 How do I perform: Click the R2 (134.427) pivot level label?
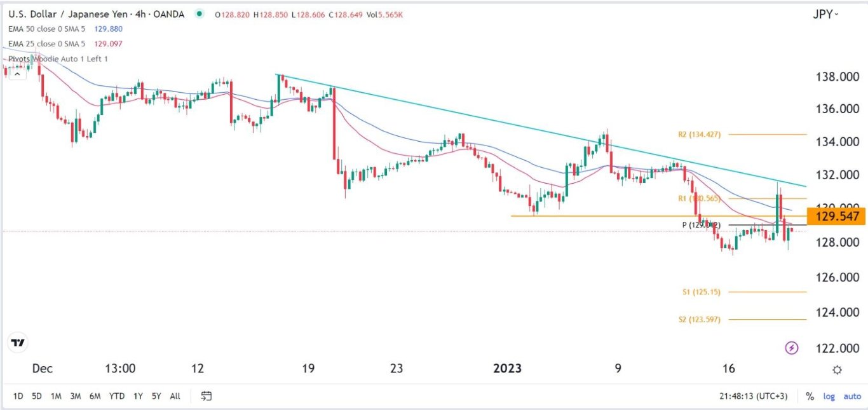(x=698, y=135)
